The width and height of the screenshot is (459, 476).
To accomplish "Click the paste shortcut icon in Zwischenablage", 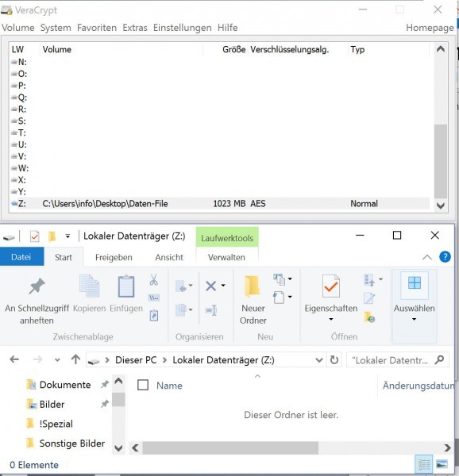I will [x=154, y=316].
